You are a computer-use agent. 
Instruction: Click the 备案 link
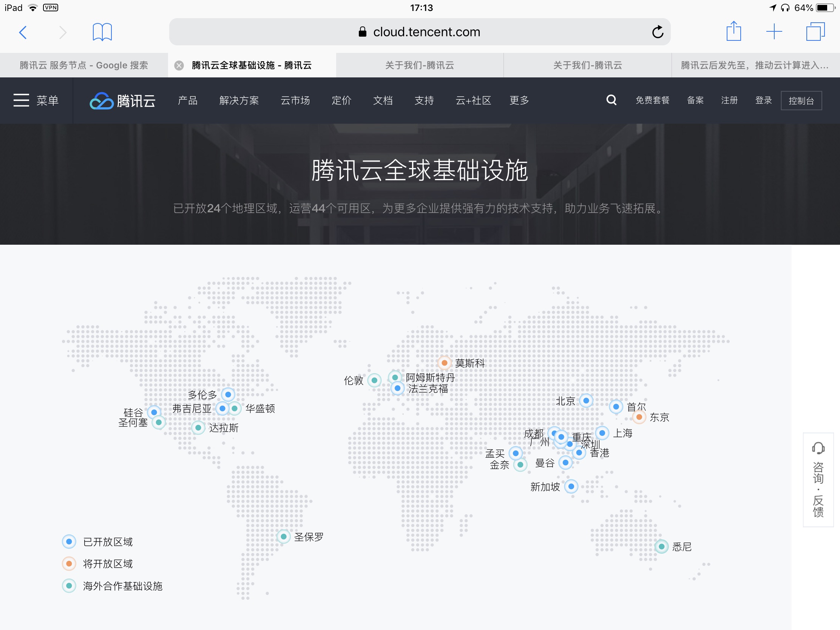coord(695,100)
